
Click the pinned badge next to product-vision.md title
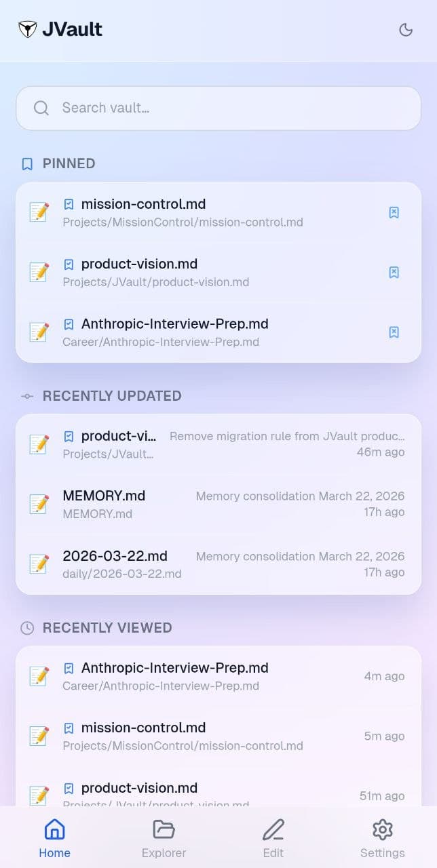pos(69,264)
